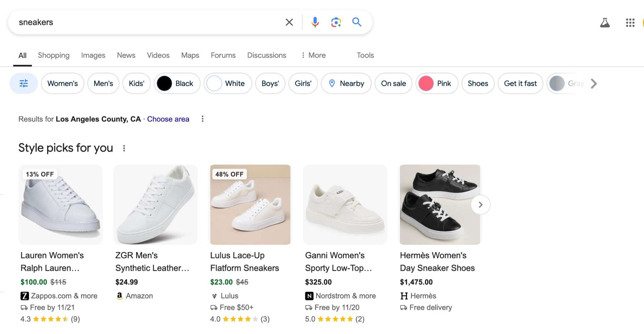Switch to the Forums tab
Viewport: 644px width, 334px height.
point(223,55)
